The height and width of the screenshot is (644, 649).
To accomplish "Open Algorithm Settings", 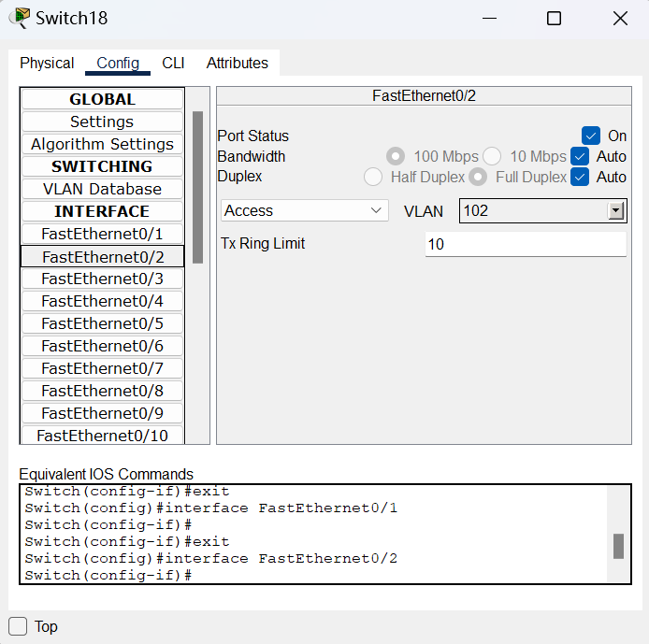I will click(x=102, y=144).
